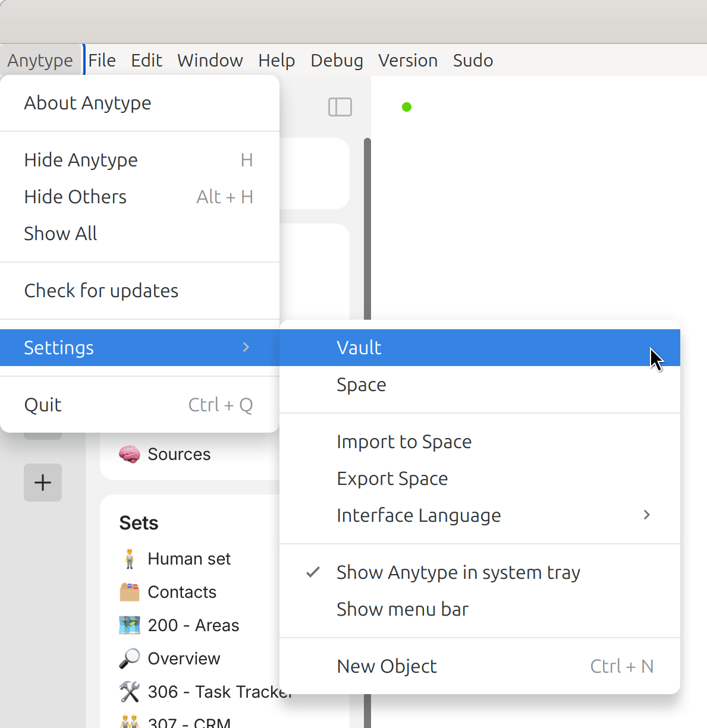This screenshot has height=728, width=707.
Task: Open the Sources item in sidebar
Action: (179, 454)
